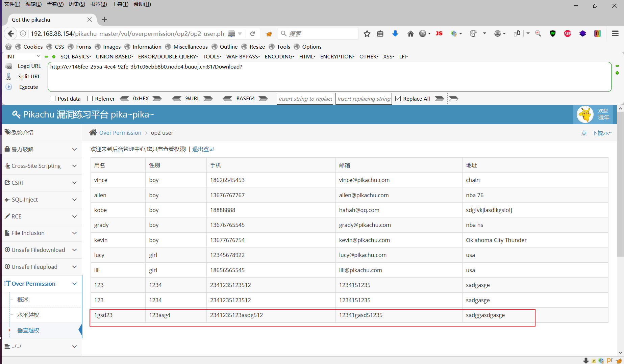Open downloads via the blue arrow icon
The height and width of the screenshot is (364, 624).
395,33
